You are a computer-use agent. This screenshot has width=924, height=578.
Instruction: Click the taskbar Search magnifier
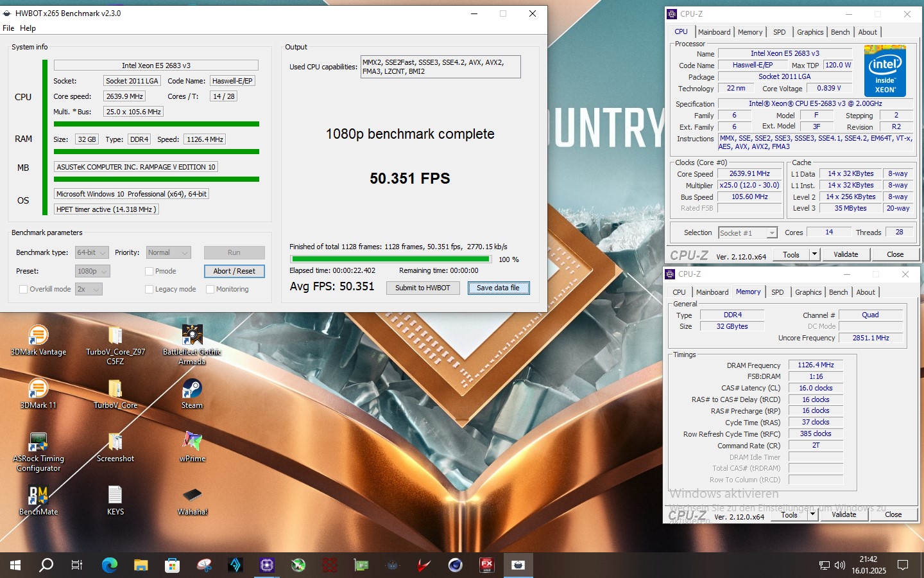46,565
